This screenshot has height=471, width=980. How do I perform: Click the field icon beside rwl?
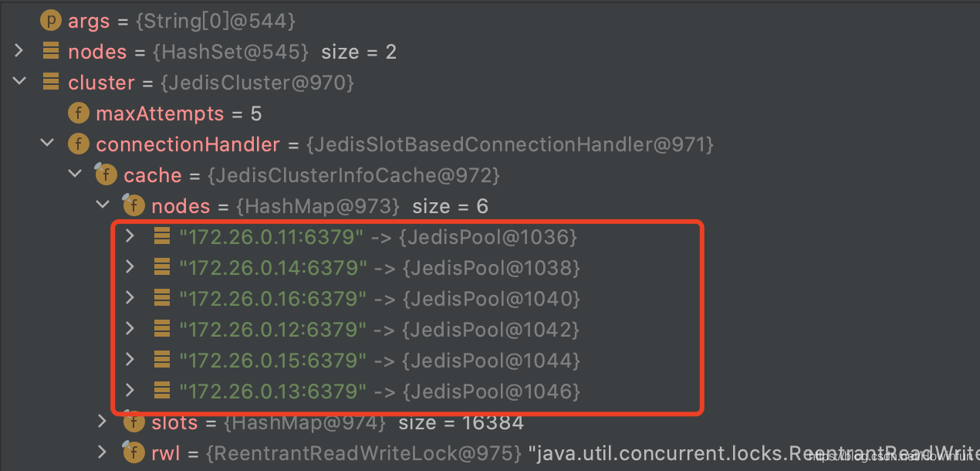133,453
